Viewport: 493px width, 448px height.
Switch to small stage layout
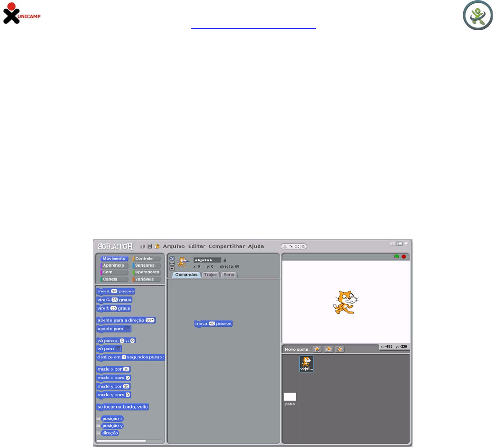click(392, 244)
